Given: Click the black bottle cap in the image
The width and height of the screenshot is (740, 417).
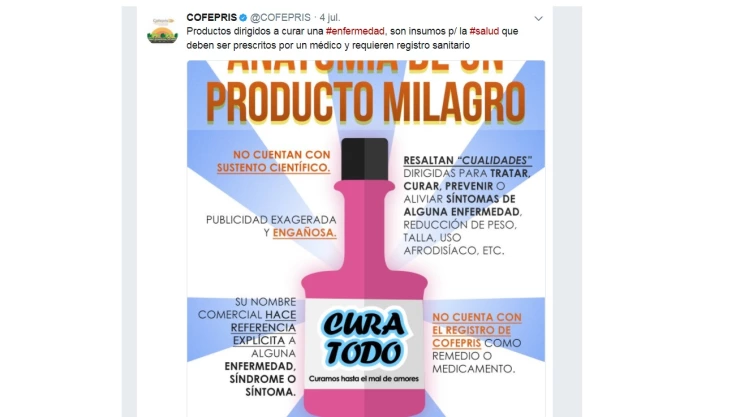Looking at the screenshot, I should [365, 159].
